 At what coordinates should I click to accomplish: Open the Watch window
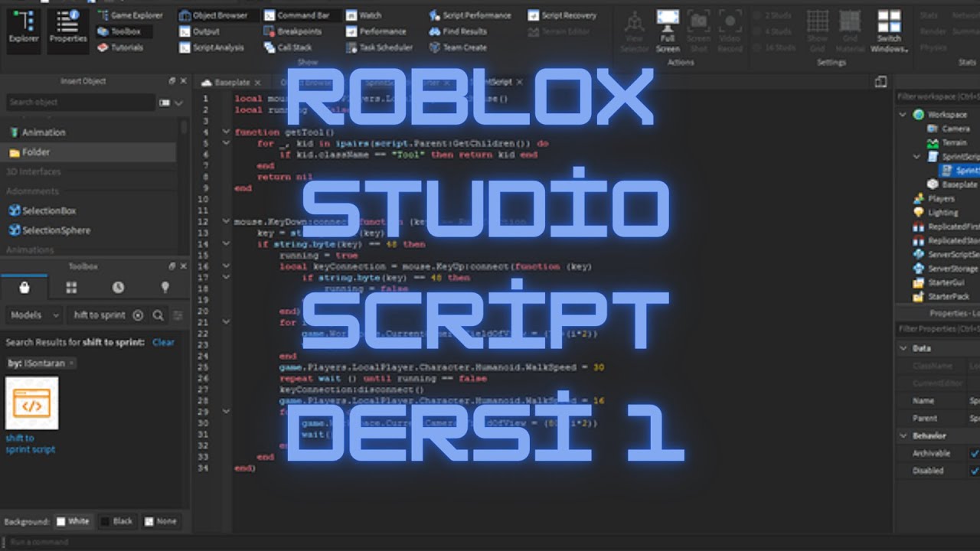[x=364, y=15]
